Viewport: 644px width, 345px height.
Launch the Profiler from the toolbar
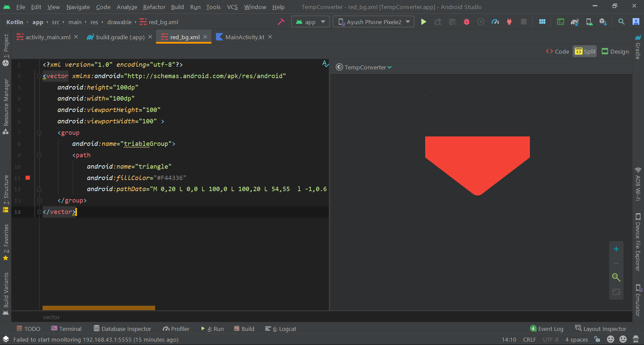click(495, 21)
